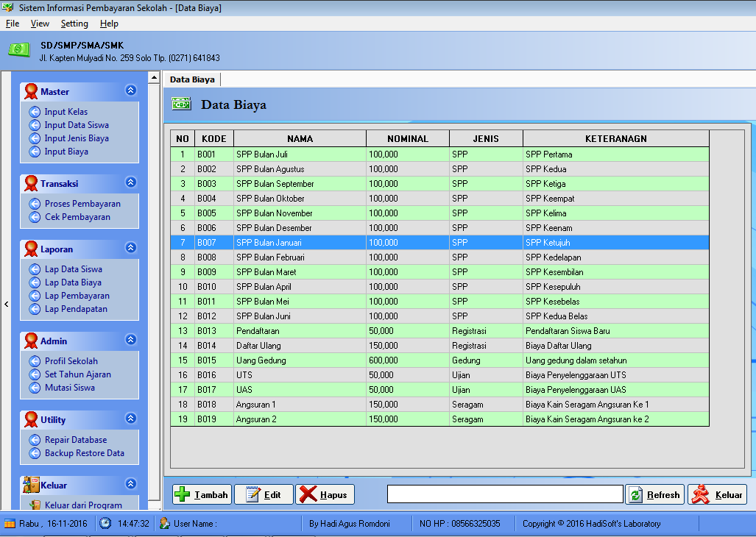Open the View menu

(40, 24)
